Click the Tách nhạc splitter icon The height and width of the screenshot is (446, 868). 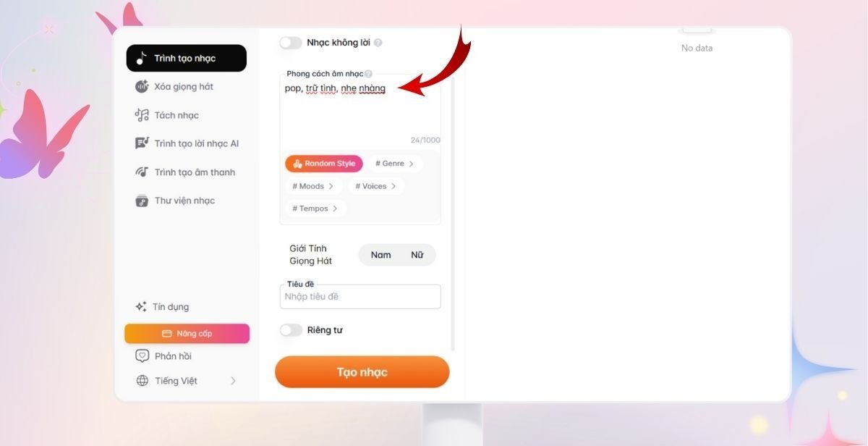pyautogui.click(x=142, y=115)
